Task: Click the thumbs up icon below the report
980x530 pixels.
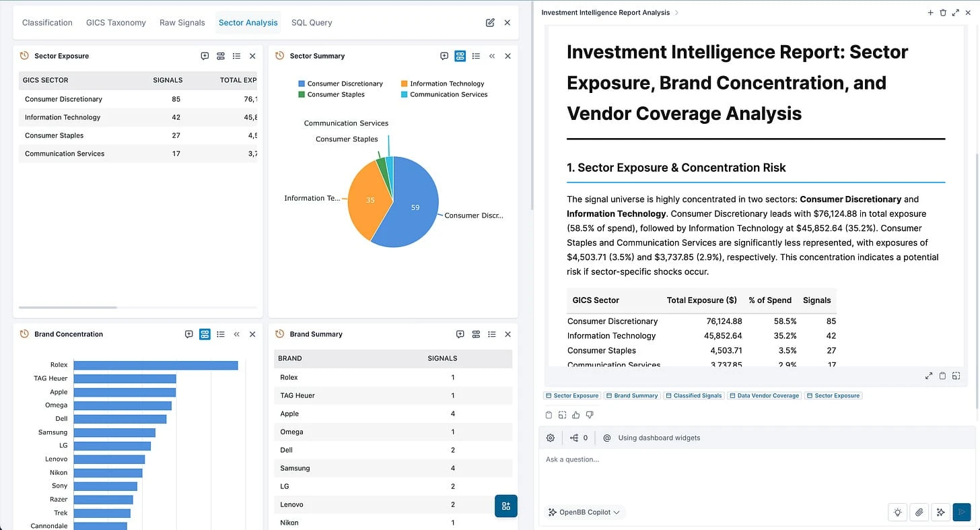Action: pos(576,415)
